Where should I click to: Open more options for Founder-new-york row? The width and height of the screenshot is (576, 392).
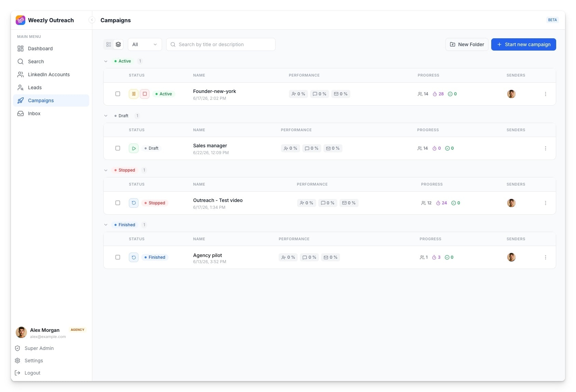545,94
